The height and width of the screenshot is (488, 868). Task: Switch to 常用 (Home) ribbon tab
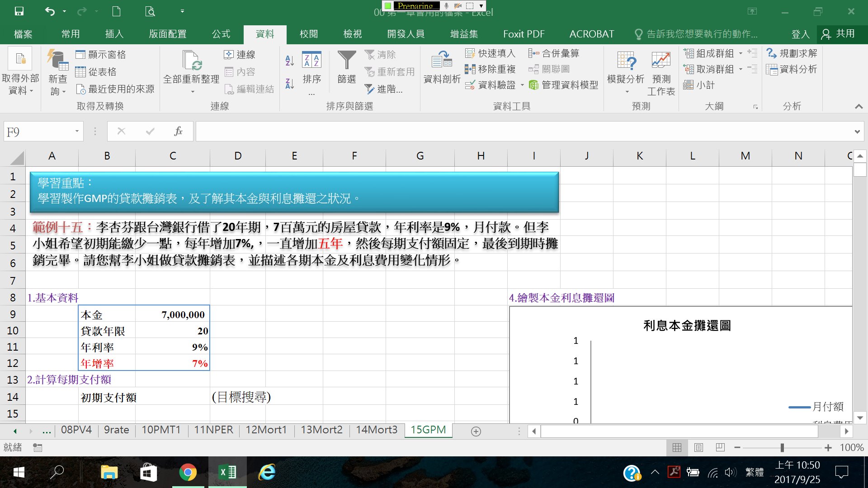[71, 34]
